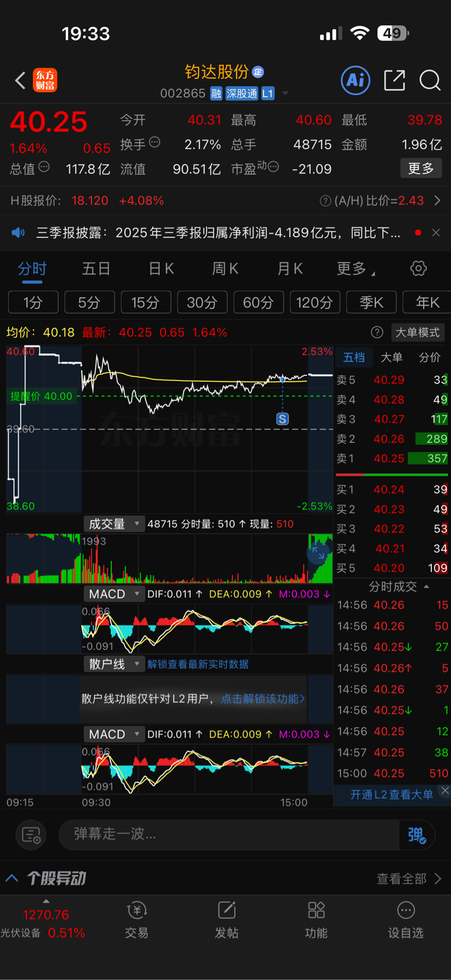This screenshot has height=980, width=451.
Task: Tap 点击解锁该功能 link
Action: click(x=262, y=699)
